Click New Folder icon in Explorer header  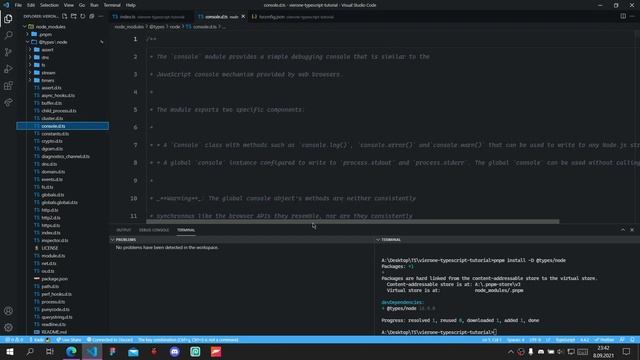73,16
